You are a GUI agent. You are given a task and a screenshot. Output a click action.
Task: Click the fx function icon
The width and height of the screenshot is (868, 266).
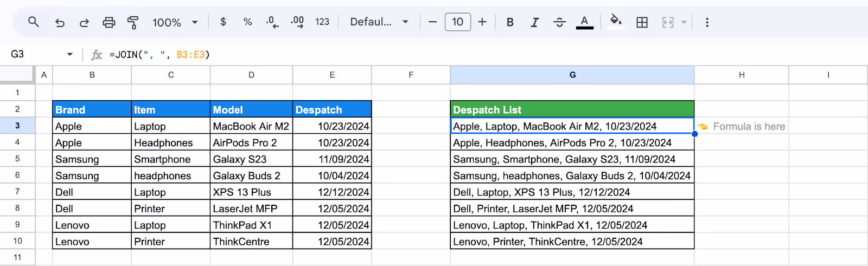pos(97,55)
